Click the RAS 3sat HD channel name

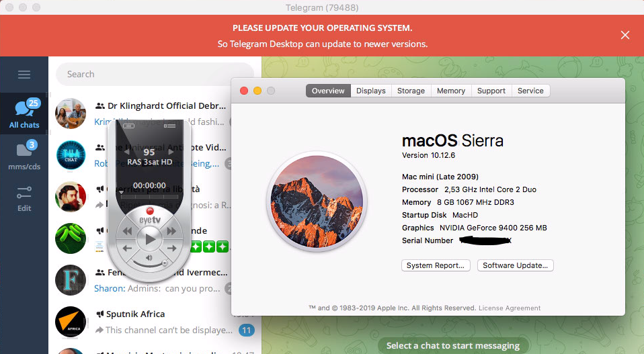tap(149, 162)
